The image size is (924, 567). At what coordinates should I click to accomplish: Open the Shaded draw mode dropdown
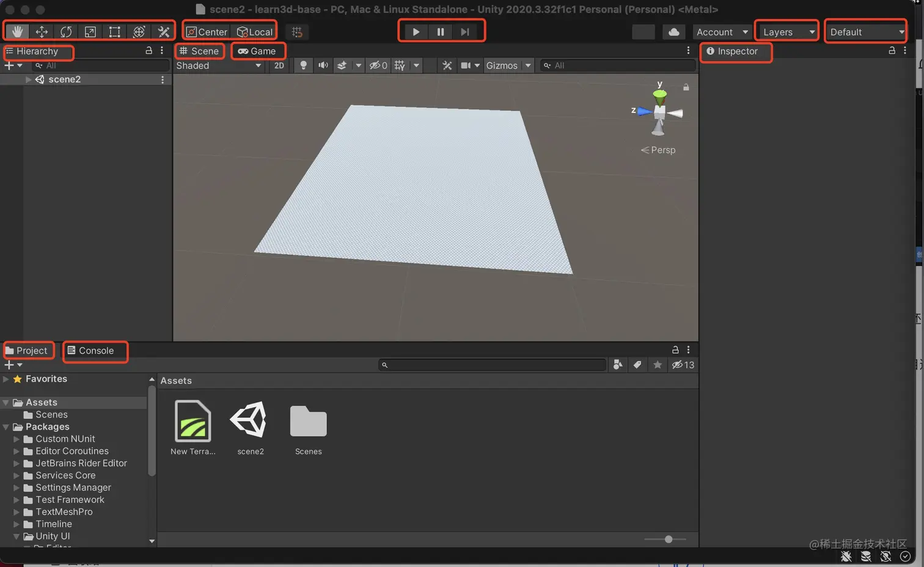click(x=219, y=65)
